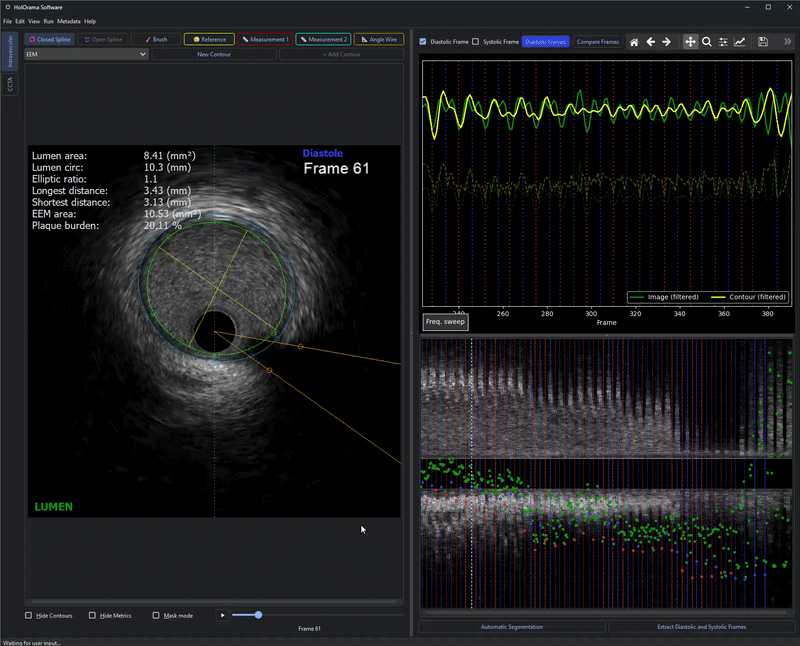Open subplot configuration sliders icon
Viewport: 800px width, 646px height.
coord(723,42)
